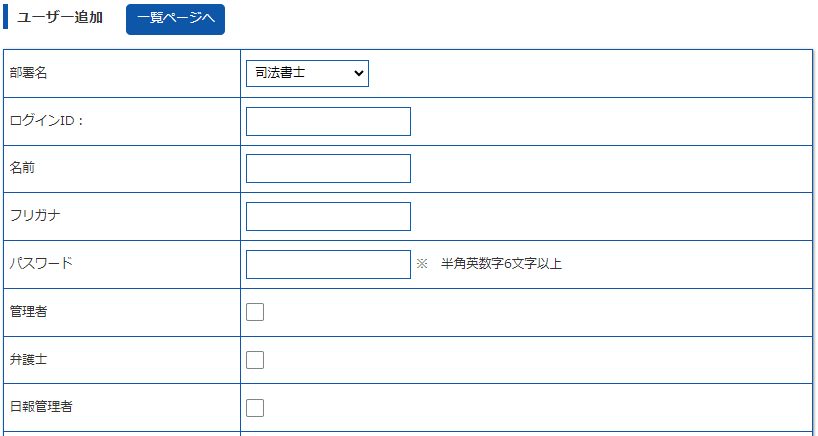The height and width of the screenshot is (436, 818).
Task: Click into the 名前 text field
Action: pyautogui.click(x=328, y=168)
